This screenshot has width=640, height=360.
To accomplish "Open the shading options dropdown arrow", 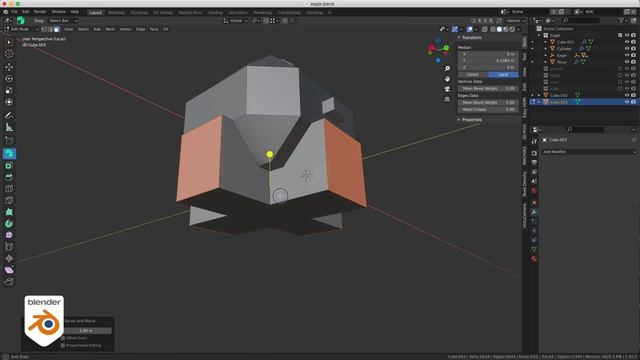I will click(518, 29).
